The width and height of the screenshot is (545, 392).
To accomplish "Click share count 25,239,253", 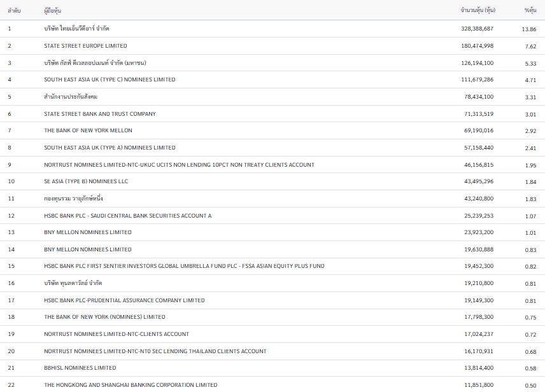I will click(x=479, y=216).
